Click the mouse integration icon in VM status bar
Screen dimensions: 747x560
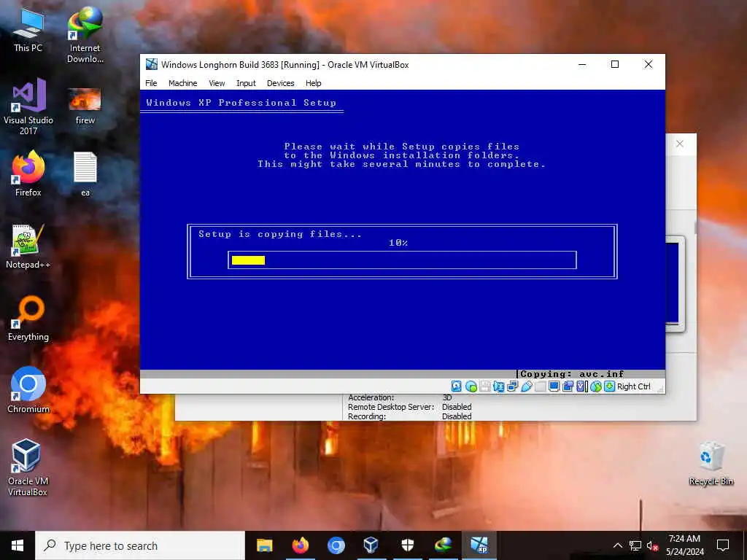tap(595, 386)
